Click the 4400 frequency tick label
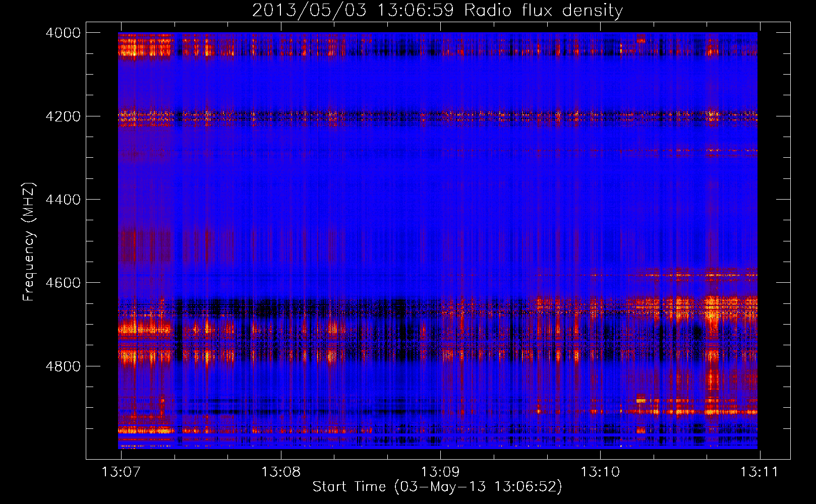The image size is (816, 504). [63, 200]
